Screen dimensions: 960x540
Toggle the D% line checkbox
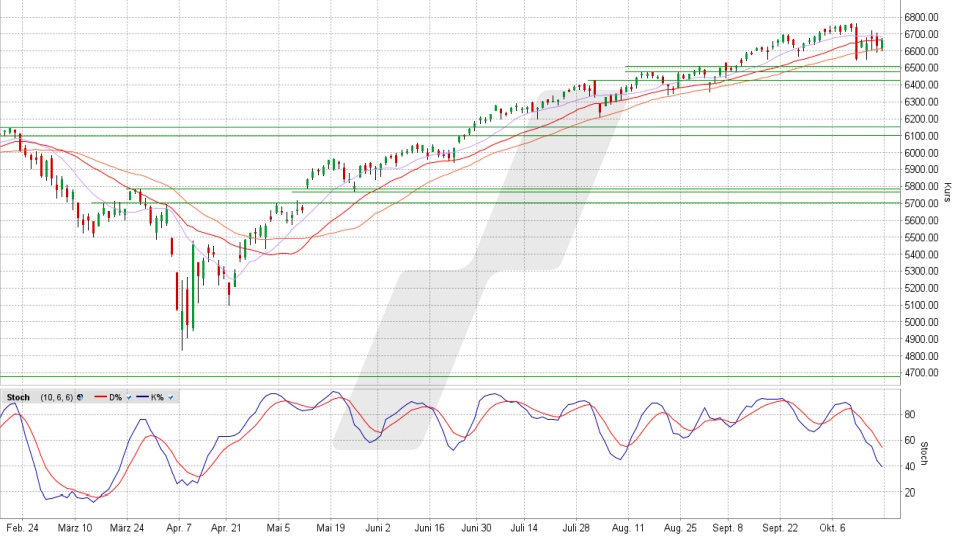(x=129, y=398)
